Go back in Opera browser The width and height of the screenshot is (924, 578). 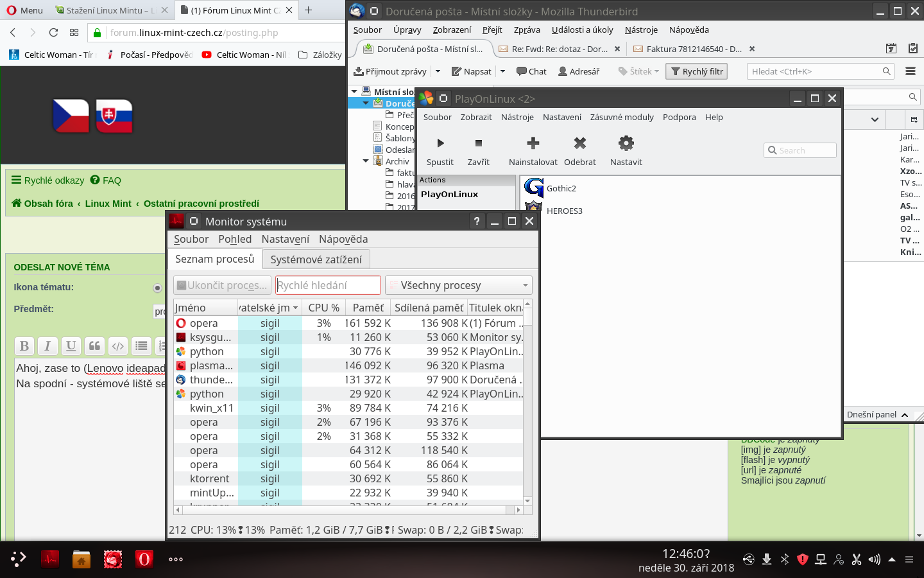pos(13,33)
